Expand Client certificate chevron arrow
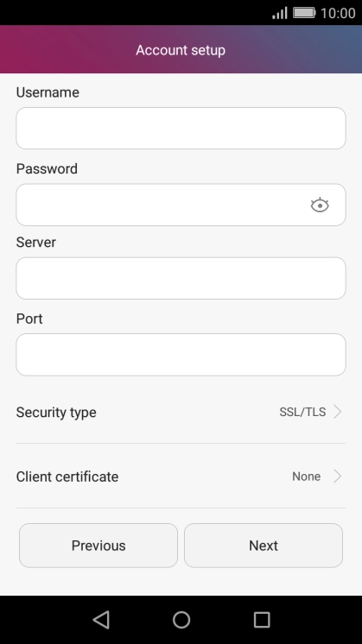 point(337,476)
